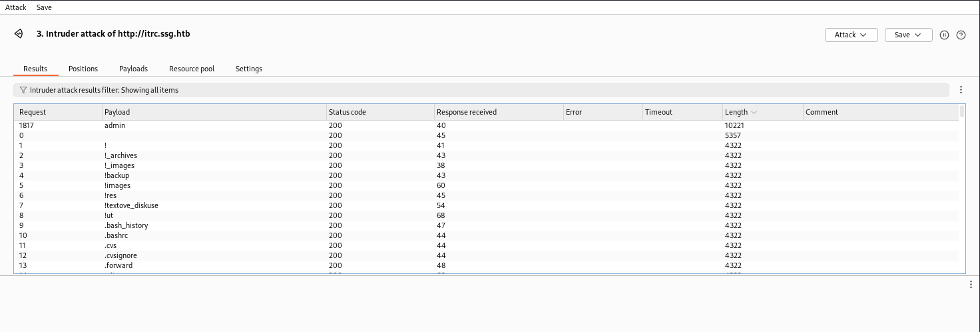Select the .cvsignore payload row

tap(487, 255)
